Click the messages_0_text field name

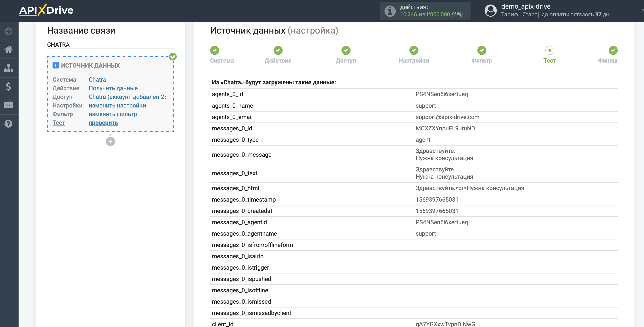(235, 173)
